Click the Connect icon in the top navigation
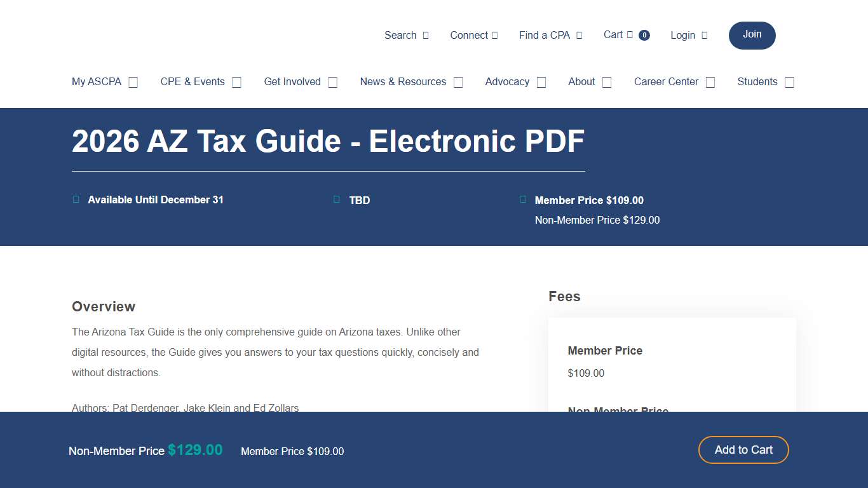The height and width of the screenshot is (488, 868). pos(494,35)
